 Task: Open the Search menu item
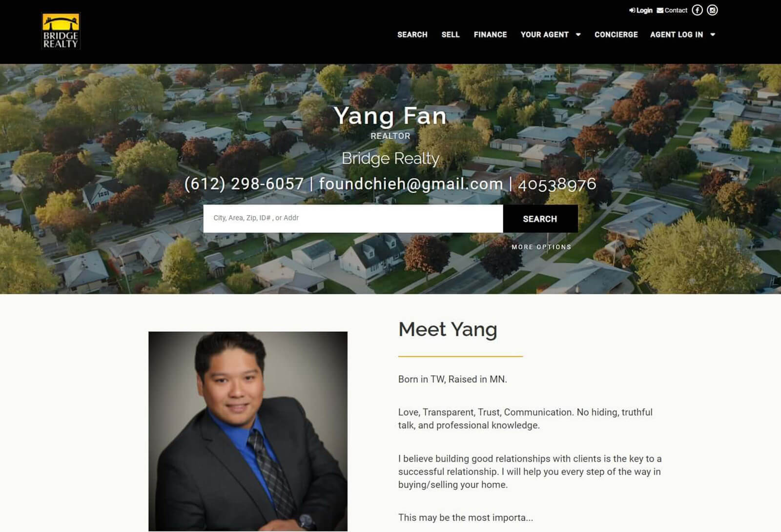pyautogui.click(x=412, y=35)
